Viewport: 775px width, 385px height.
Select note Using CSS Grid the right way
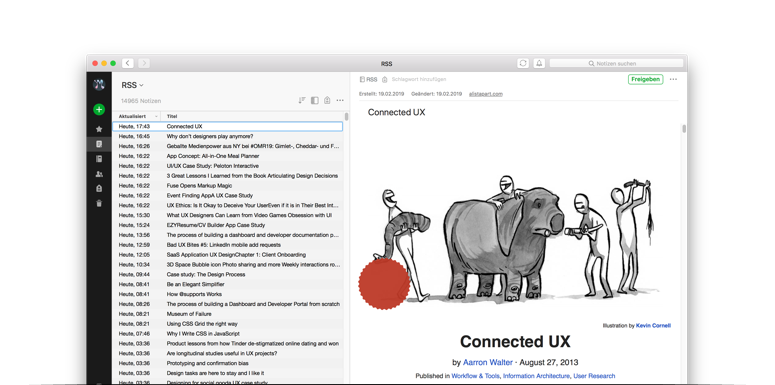[x=227, y=324]
